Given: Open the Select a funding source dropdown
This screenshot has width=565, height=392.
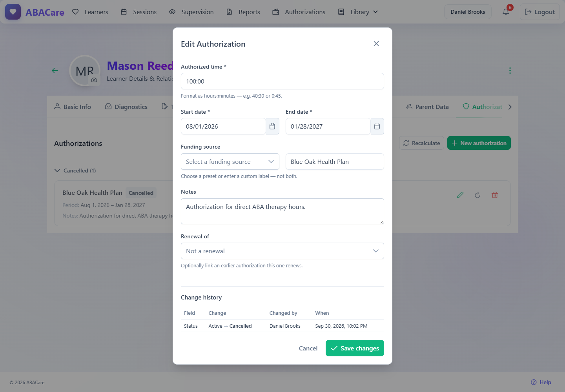Looking at the screenshot, I should 230,162.
